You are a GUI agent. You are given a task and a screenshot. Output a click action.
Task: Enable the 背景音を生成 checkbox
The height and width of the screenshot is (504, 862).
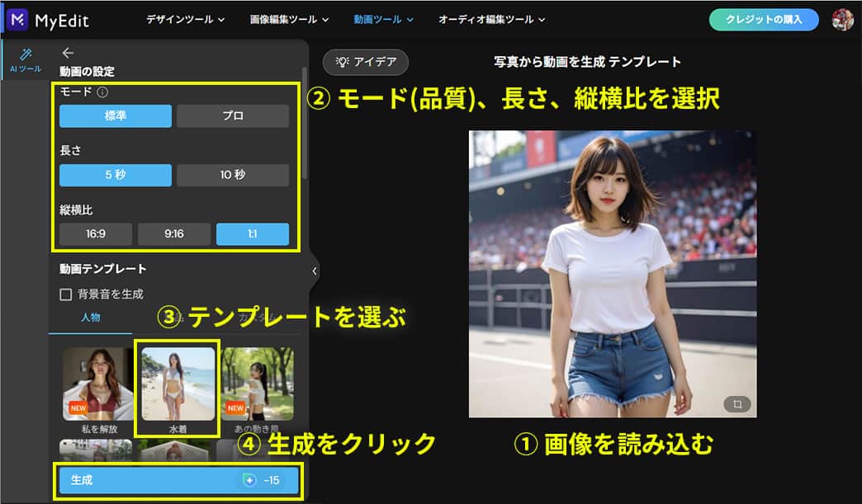pos(66,294)
